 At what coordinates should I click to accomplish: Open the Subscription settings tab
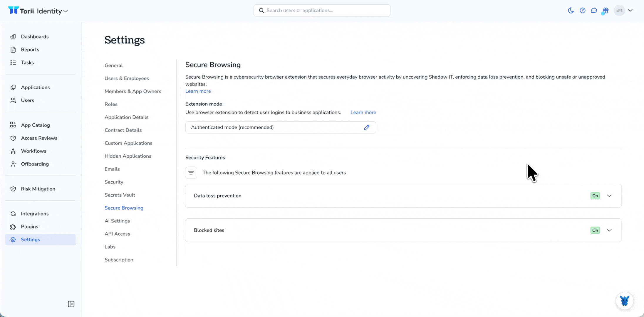[119, 260]
